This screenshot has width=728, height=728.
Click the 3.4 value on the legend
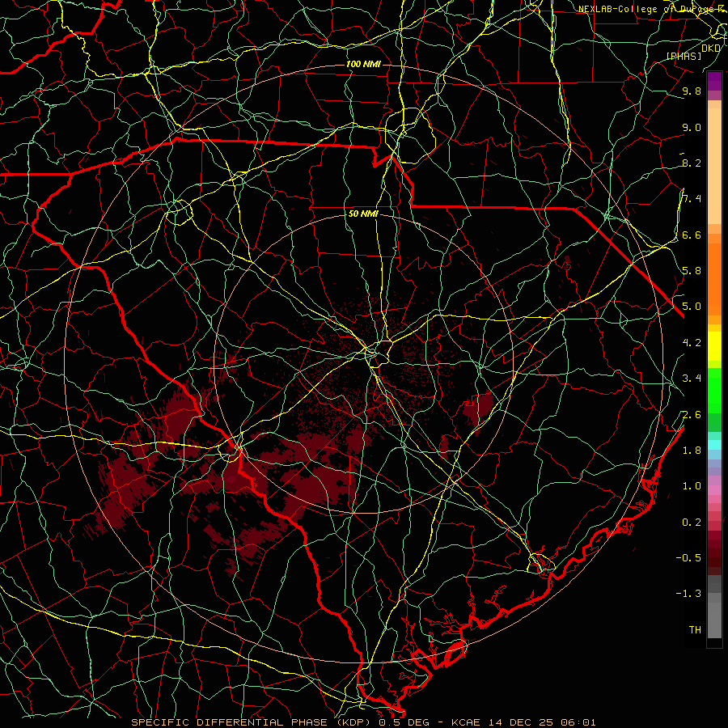[x=692, y=379]
